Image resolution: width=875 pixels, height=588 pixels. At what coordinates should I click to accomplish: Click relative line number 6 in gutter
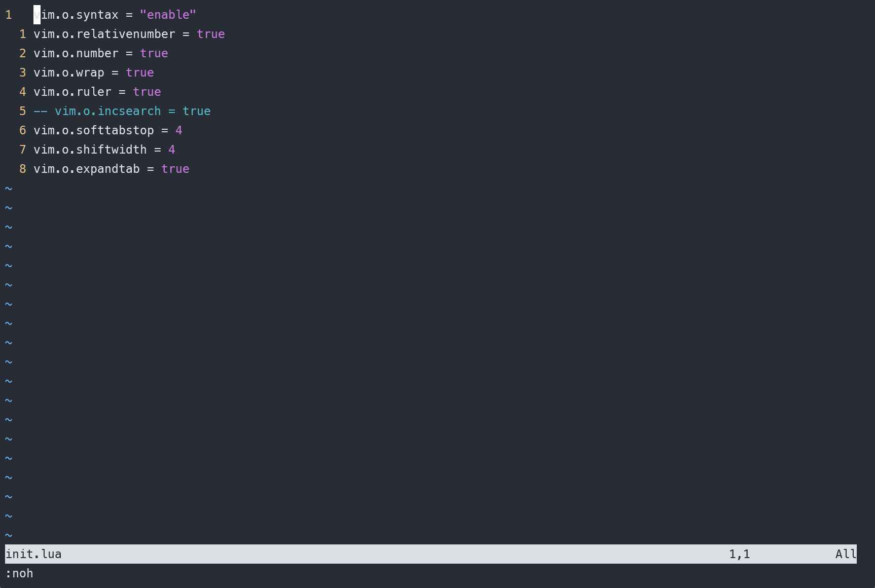[x=23, y=130]
